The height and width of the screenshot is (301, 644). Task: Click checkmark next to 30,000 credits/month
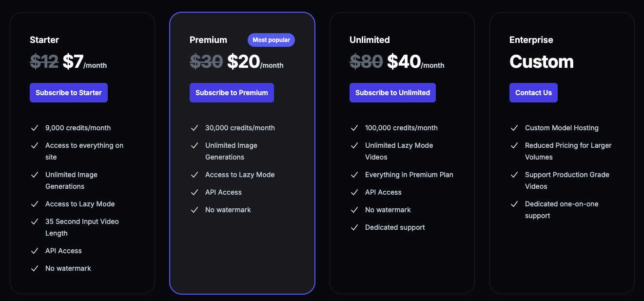click(195, 128)
